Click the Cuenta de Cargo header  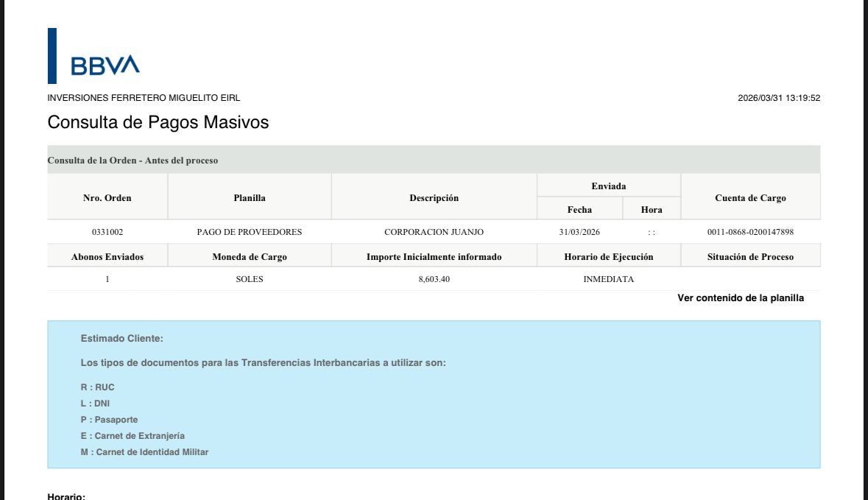(750, 197)
